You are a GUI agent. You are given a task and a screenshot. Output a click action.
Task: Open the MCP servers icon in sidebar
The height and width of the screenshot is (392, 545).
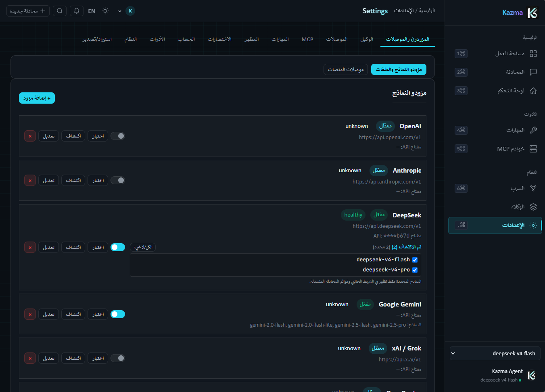[533, 149]
